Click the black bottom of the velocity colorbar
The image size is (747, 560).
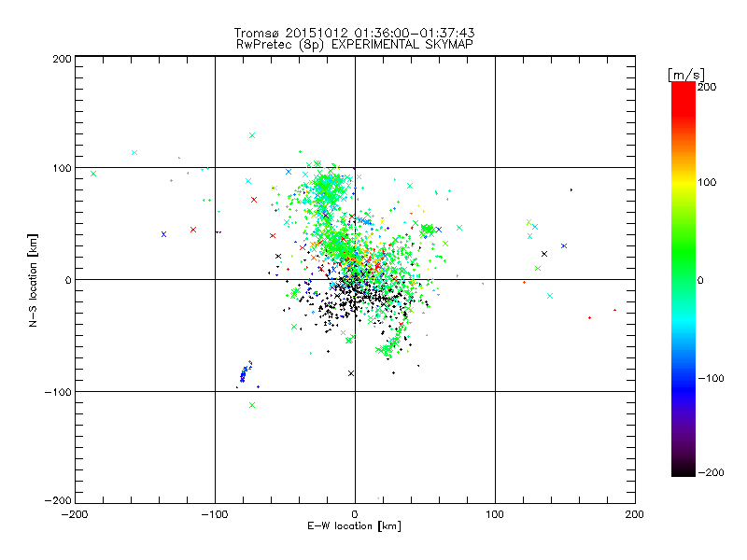(x=684, y=470)
